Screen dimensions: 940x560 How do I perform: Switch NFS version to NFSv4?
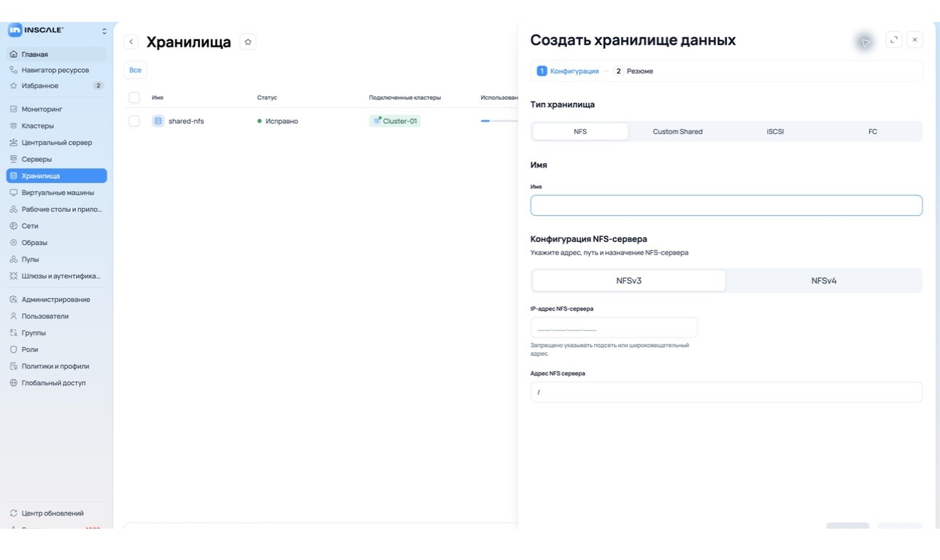(824, 281)
